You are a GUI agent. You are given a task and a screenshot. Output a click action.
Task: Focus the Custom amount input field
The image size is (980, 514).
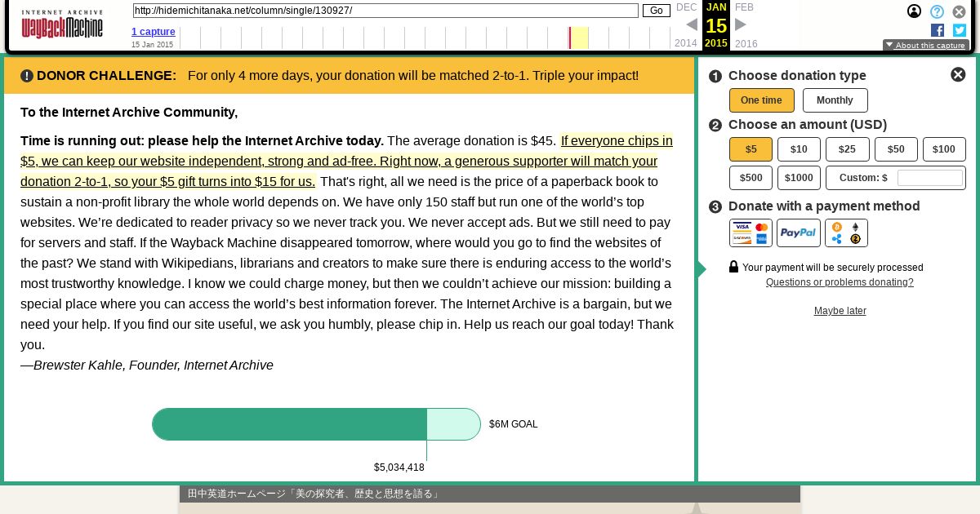coord(929,178)
